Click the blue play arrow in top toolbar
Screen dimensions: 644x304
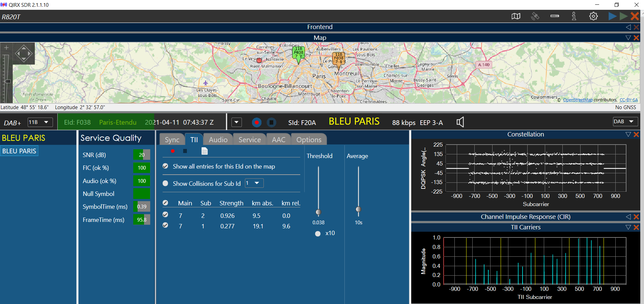612,16
